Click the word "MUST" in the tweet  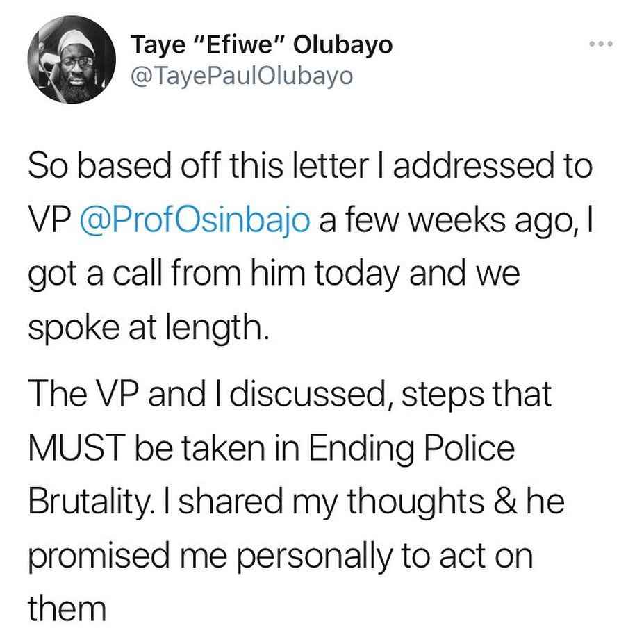77,447
